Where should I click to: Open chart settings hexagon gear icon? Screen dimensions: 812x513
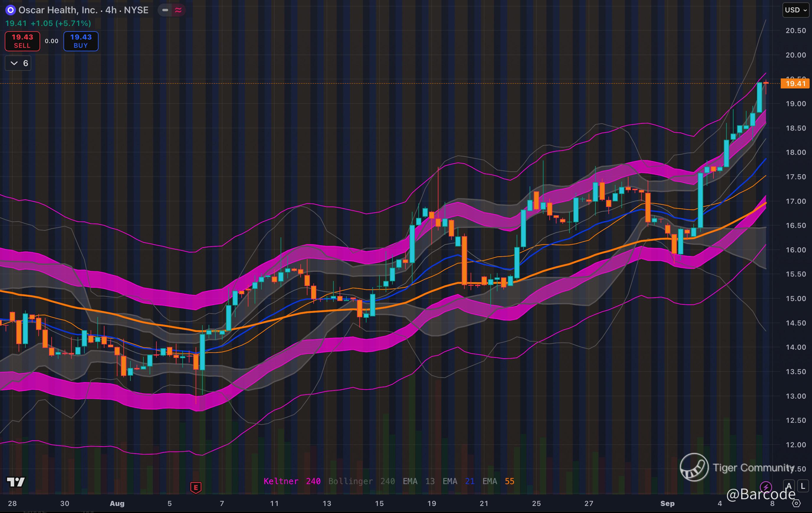796,504
